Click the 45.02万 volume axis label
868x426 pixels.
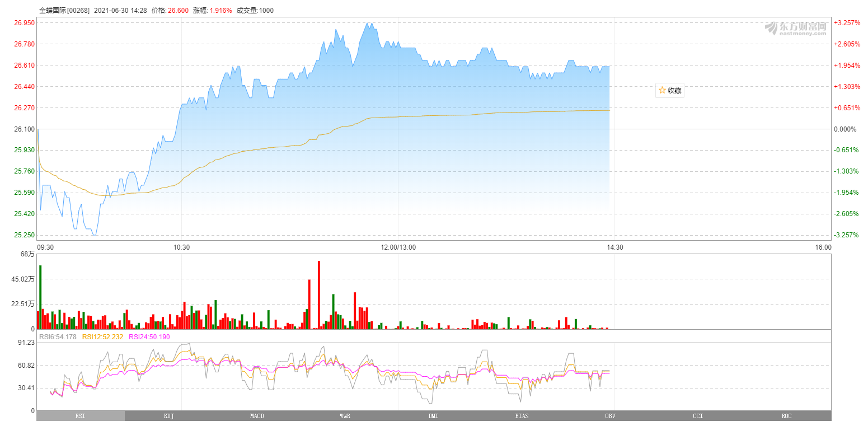pyautogui.click(x=24, y=279)
